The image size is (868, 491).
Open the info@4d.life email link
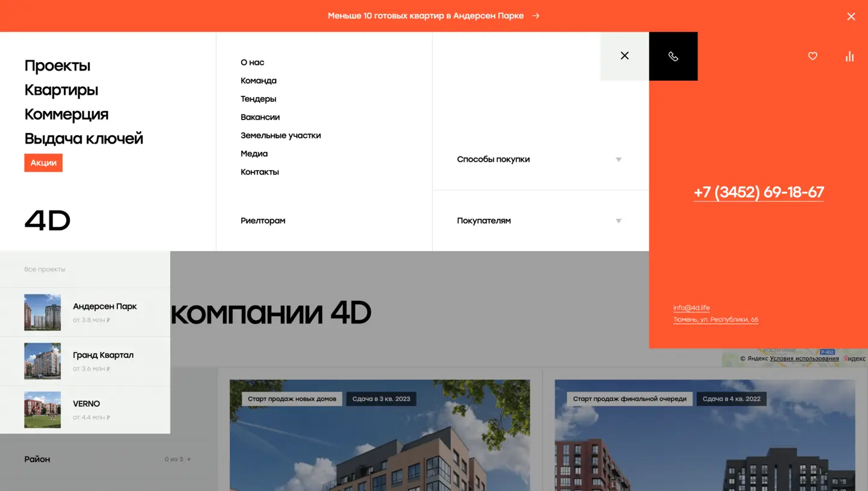click(x=691, y=308)
